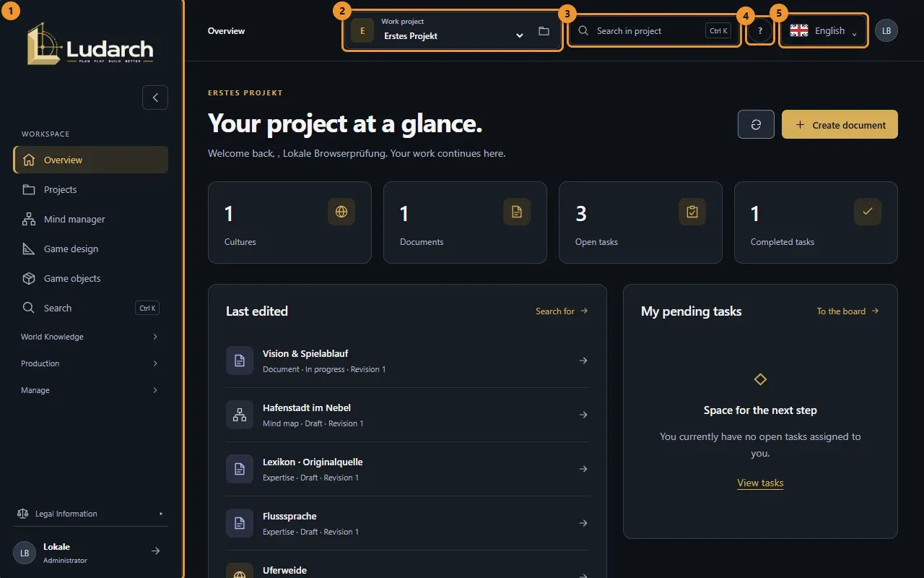Click the Ludarch logo
The height and width of the screenshot is (578, 924).
(90, 43)
